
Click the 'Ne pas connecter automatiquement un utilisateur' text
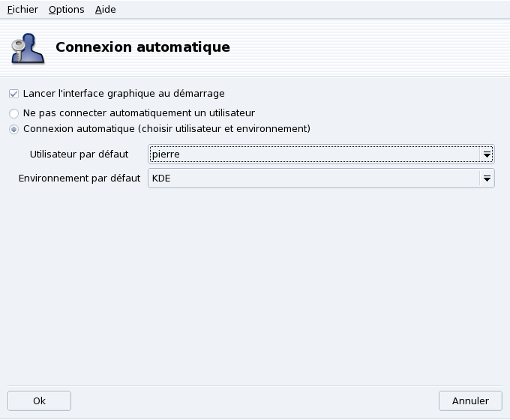[139, 113]
